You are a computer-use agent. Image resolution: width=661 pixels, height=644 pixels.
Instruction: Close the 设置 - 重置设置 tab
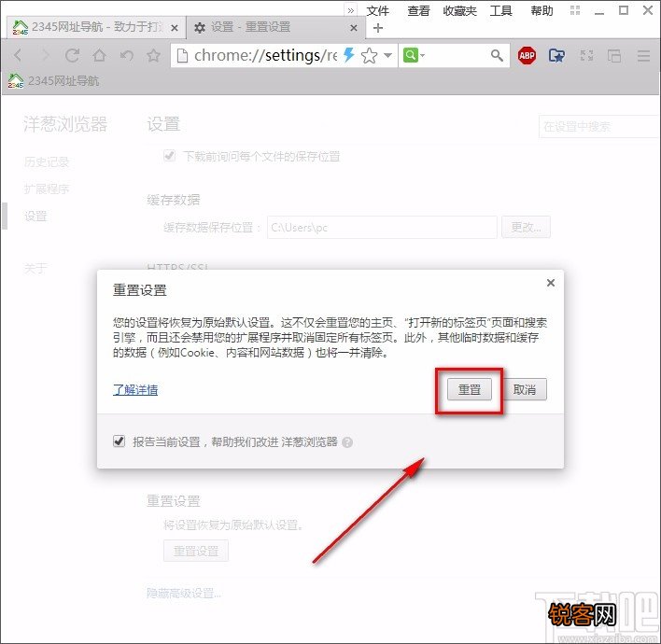[x=354, y=28]
